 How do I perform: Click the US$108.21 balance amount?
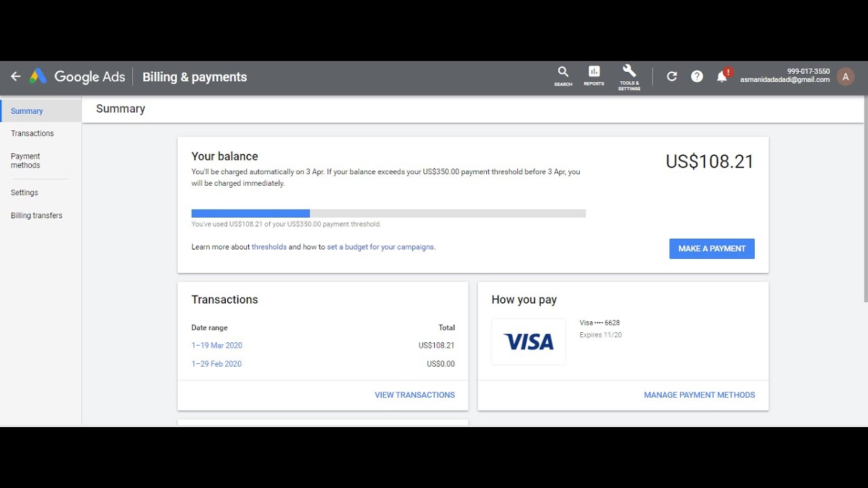tap(709, 162)
